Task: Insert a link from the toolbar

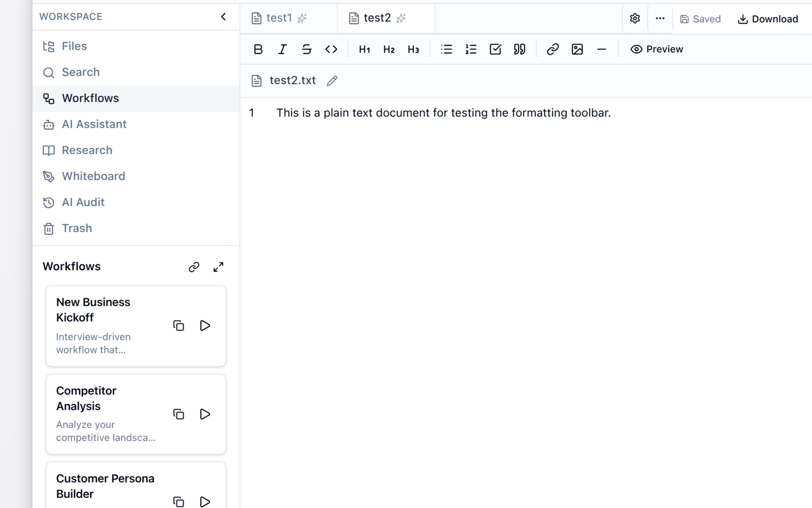Action: pyautogui.click(x=553, y=49)
